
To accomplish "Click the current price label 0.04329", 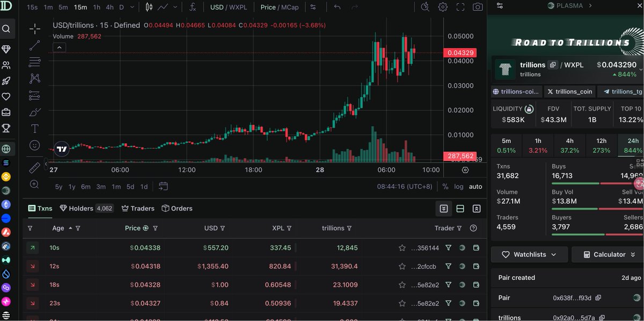I will point(459,53).
